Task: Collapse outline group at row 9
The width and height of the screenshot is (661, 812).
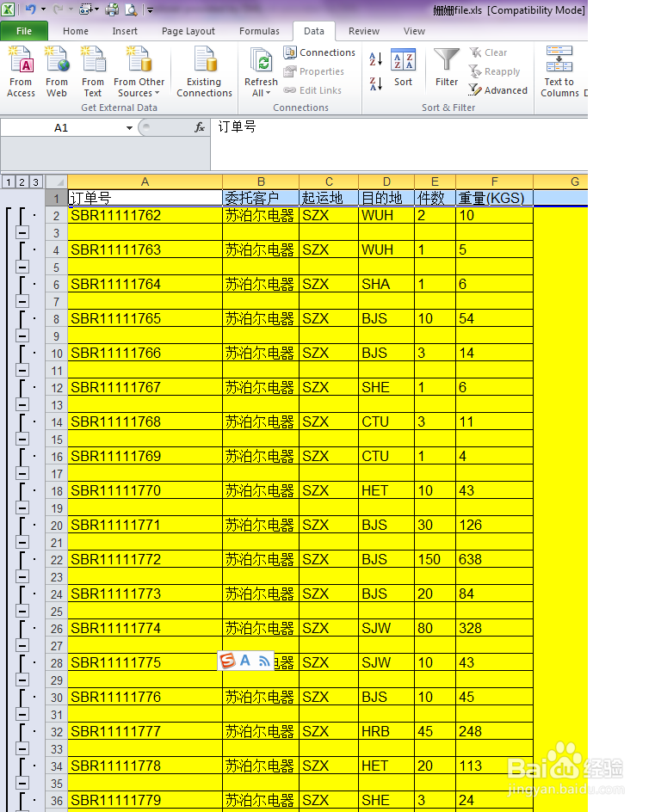Action: tap(22, 335)
